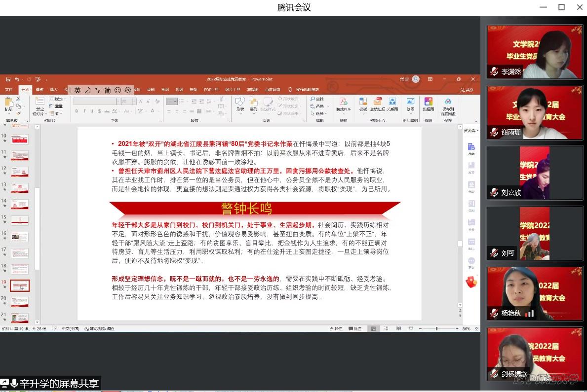Screen dimensions: 587x392
Task: Toggle simplified Chinese (简) mode in IME
Action: point(108,90)
